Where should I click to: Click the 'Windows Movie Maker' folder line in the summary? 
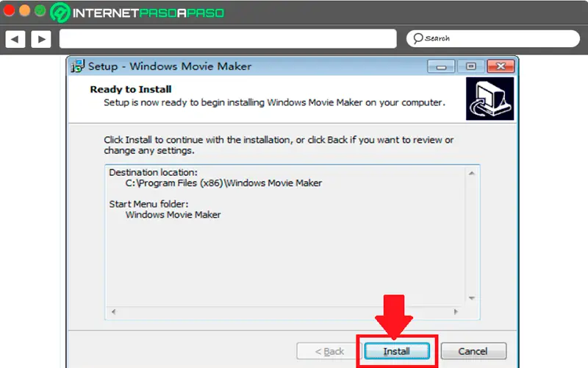point(173,215)
